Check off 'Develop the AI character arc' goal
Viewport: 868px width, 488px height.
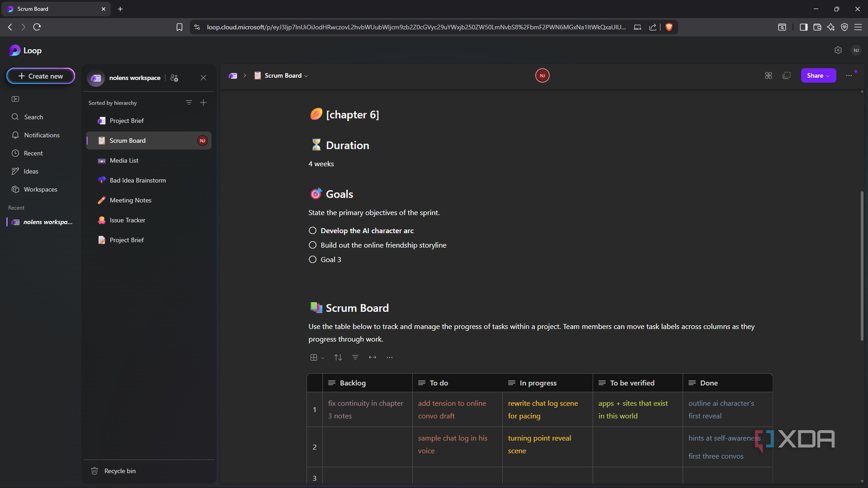pos(312,231)
